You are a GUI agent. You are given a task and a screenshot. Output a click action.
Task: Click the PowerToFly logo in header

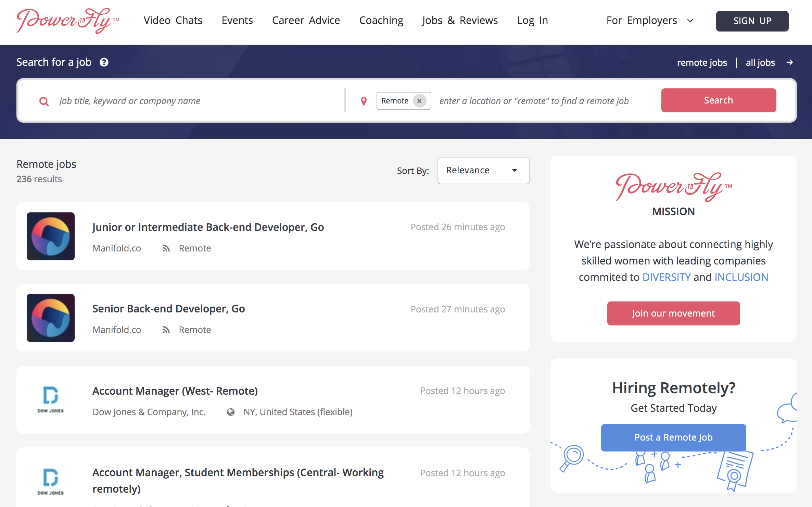67,21
